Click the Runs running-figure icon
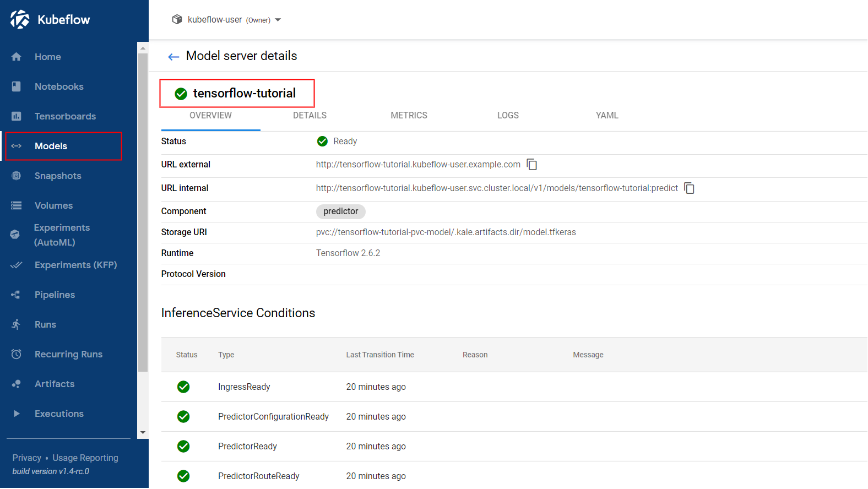This screenshot has height=489, width=868. click(17, 324)
